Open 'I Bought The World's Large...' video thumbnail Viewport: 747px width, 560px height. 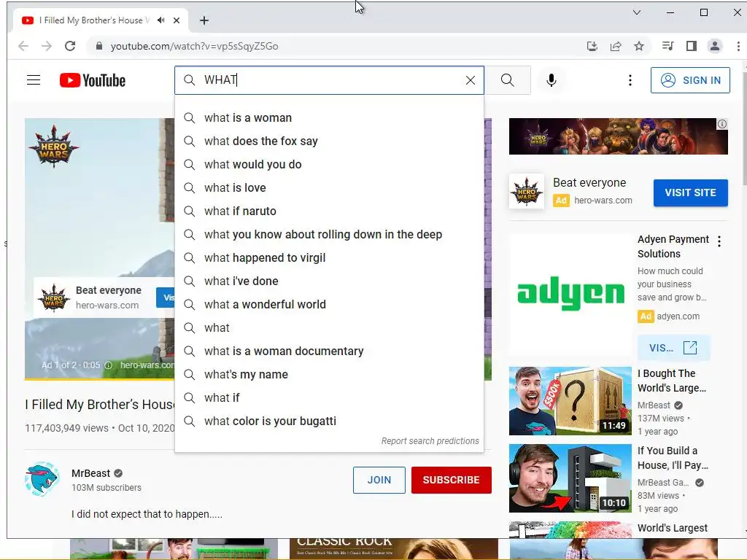pos(570,401)
